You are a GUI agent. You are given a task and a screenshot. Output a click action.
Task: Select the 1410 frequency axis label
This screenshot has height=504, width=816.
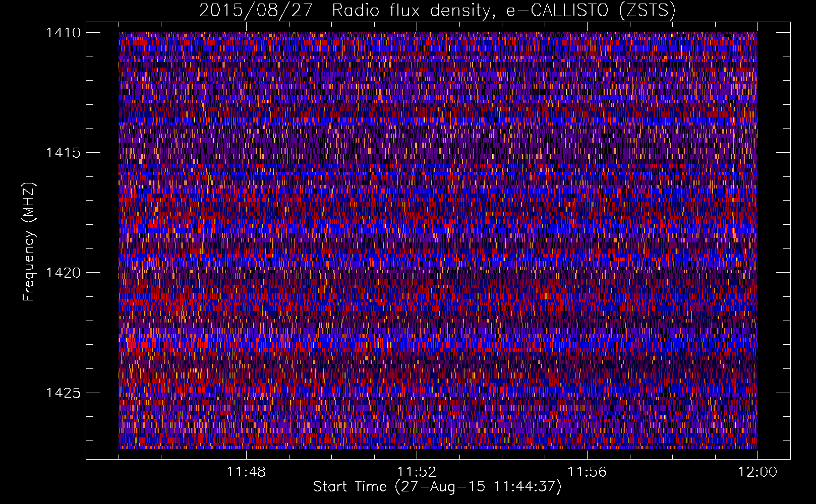pyautogui.click(x=63, y=32)
